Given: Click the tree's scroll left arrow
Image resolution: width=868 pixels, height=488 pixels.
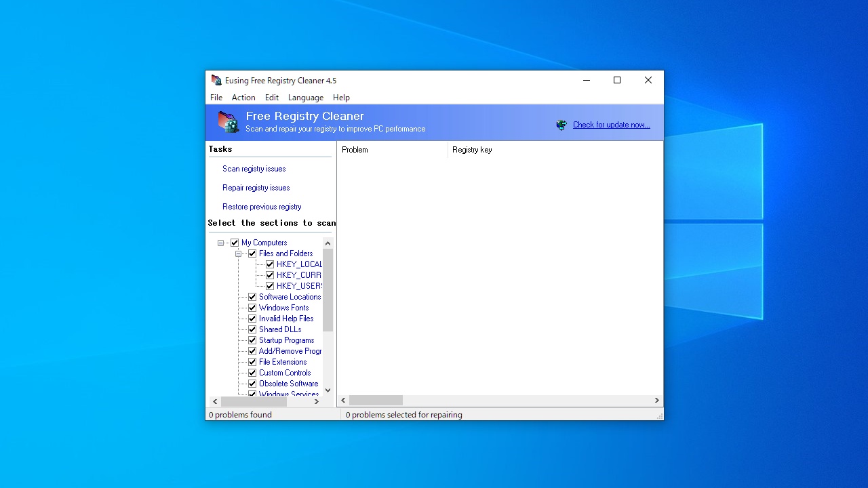Looking at the screenshot, I should point(216,401).
